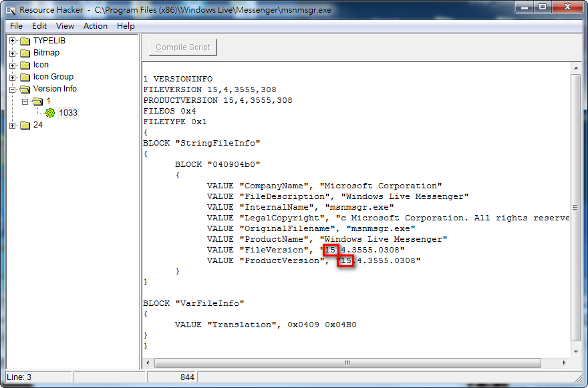This screenshot has width=588, height=388.
Task: Open the Action menu
Action: [x=96, y=26]
